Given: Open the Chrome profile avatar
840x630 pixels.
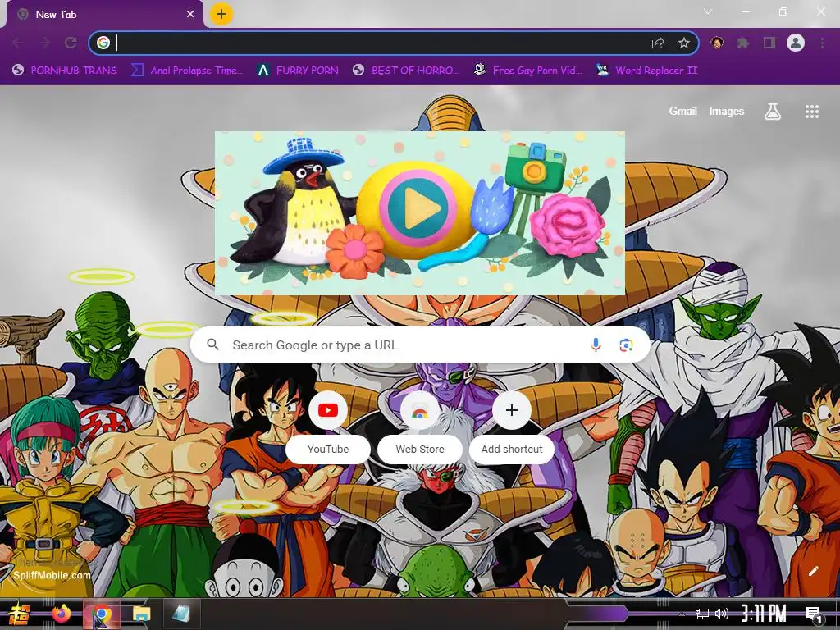Looking at the screenshot, I should pyautogui.click(x=796, y=43).
